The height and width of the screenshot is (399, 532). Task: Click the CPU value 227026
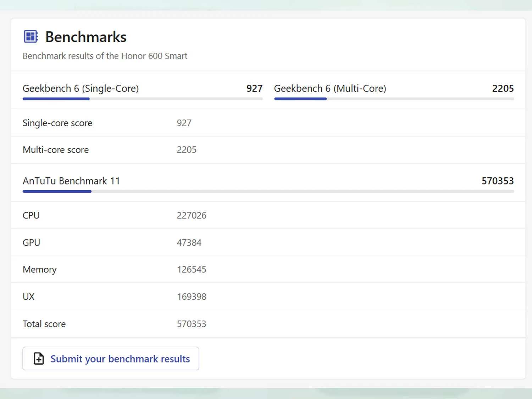coord(192,215)
